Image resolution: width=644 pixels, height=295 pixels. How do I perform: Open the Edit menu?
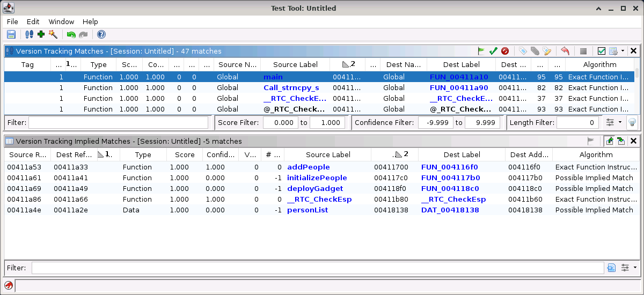click(33, 21)
